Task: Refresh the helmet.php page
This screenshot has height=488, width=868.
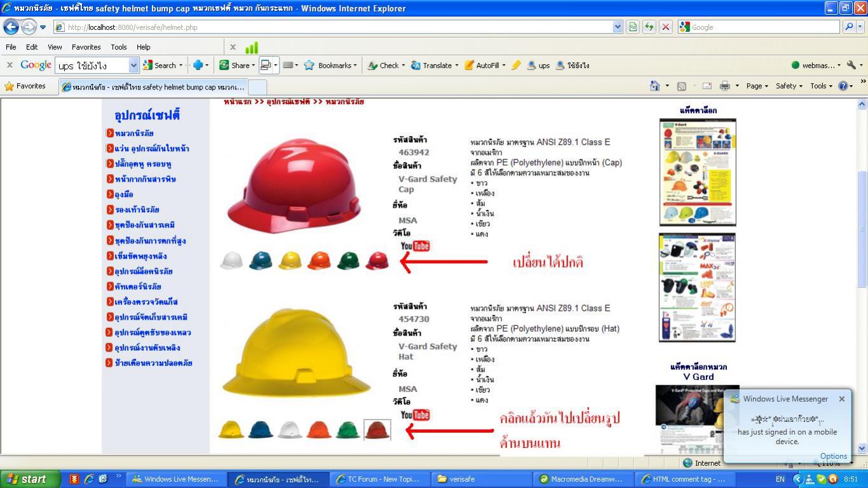Action: coord(649,27)
